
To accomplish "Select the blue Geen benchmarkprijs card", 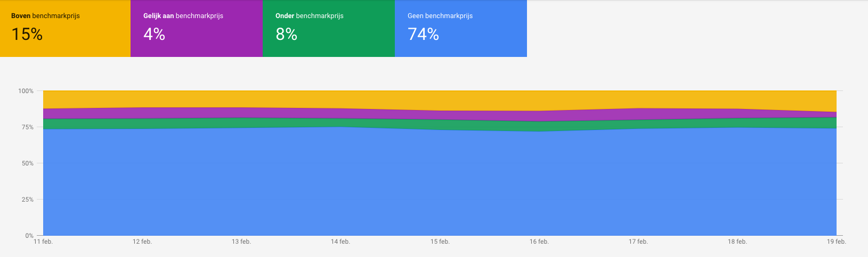I will click(461, 28).
